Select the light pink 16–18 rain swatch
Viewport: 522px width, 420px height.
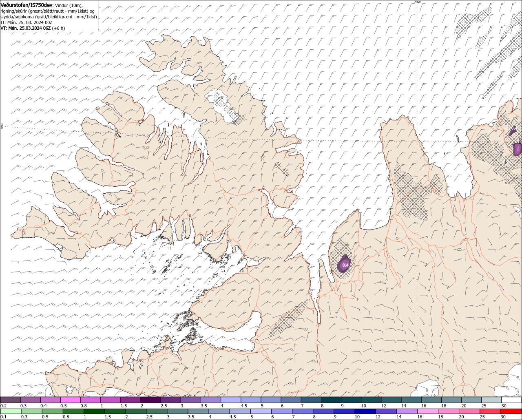427,411
